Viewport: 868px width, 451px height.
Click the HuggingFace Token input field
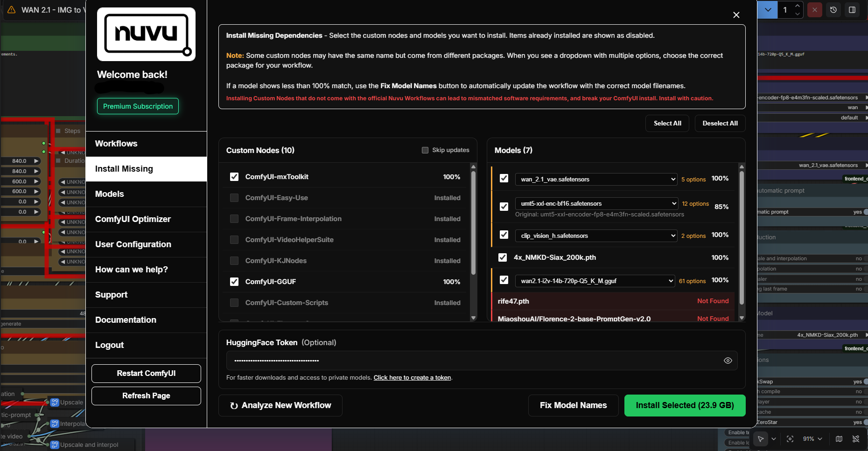click(471, 361)
